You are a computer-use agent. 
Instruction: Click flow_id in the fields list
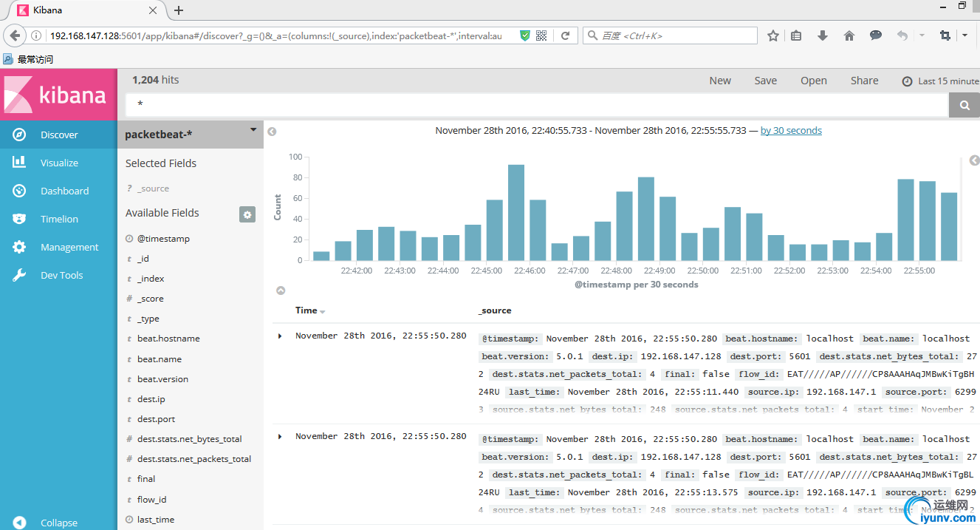pos(151,500)
